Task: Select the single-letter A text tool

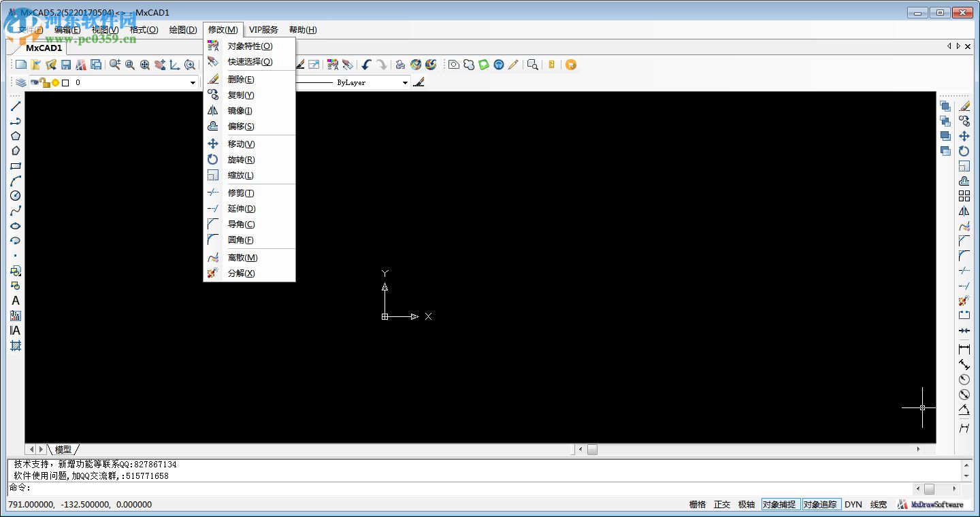Action: click(15, 301)
